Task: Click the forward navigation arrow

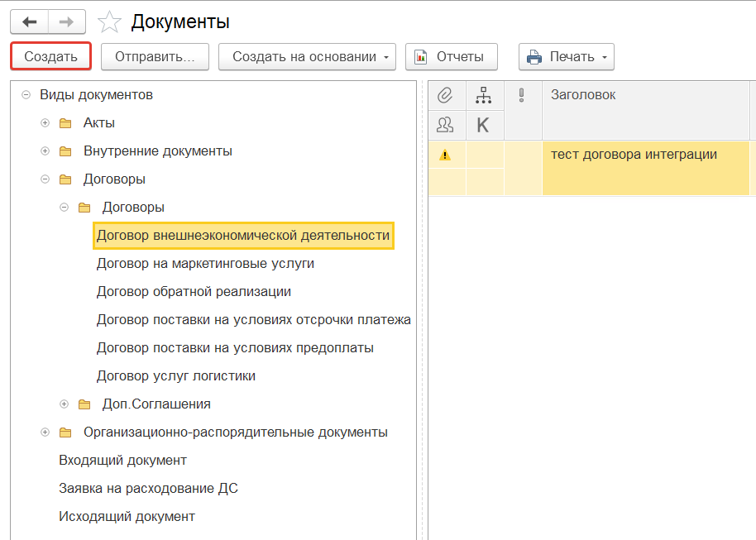Action: pyautogui.click(x=67, y=22)
